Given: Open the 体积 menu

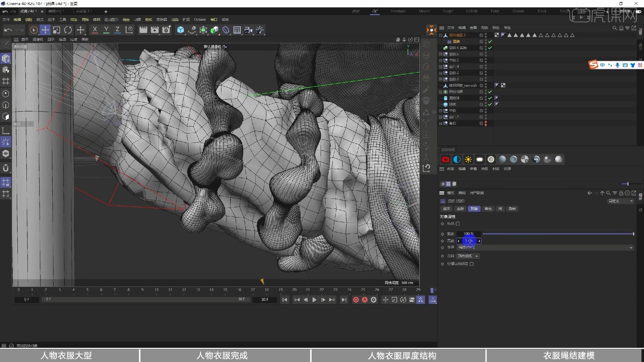Looking at the screenshot, I should coord(97,19).
